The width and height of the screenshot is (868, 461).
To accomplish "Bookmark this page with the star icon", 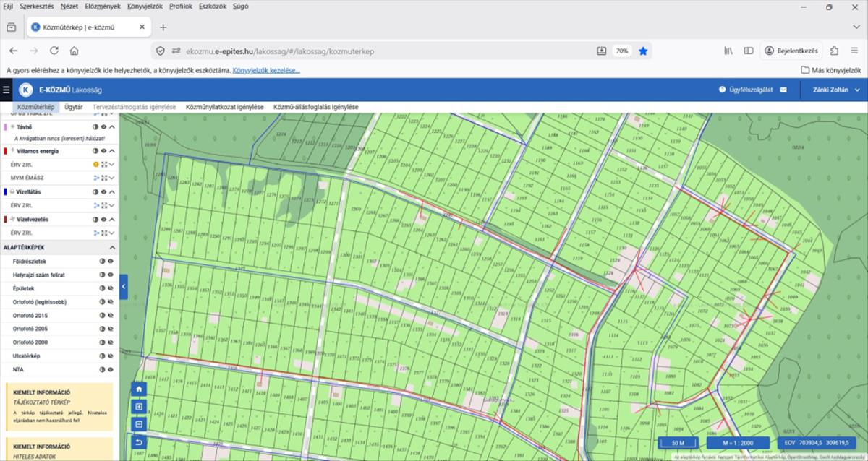I will 643,51.
